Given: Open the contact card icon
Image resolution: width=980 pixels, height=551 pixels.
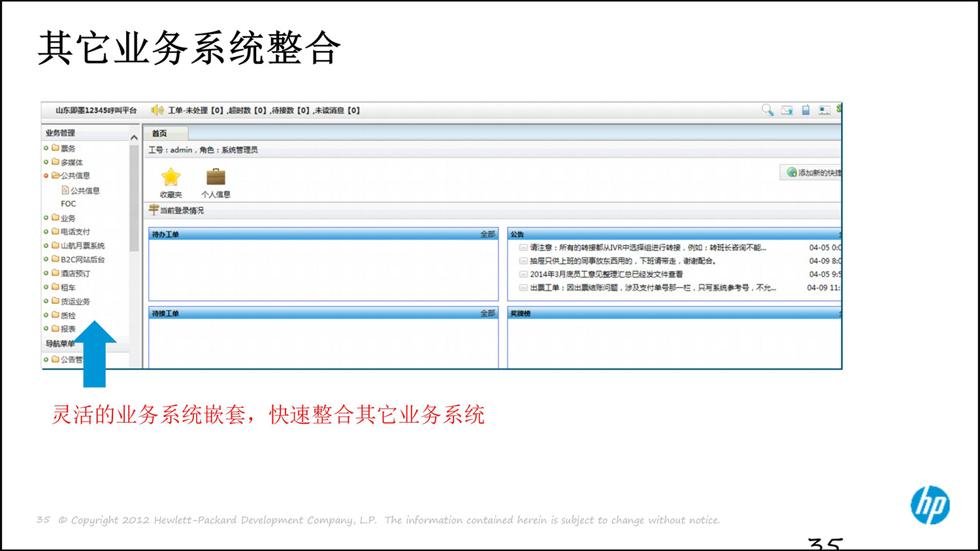Looking at the screenshot, I should tap(823, 110).
